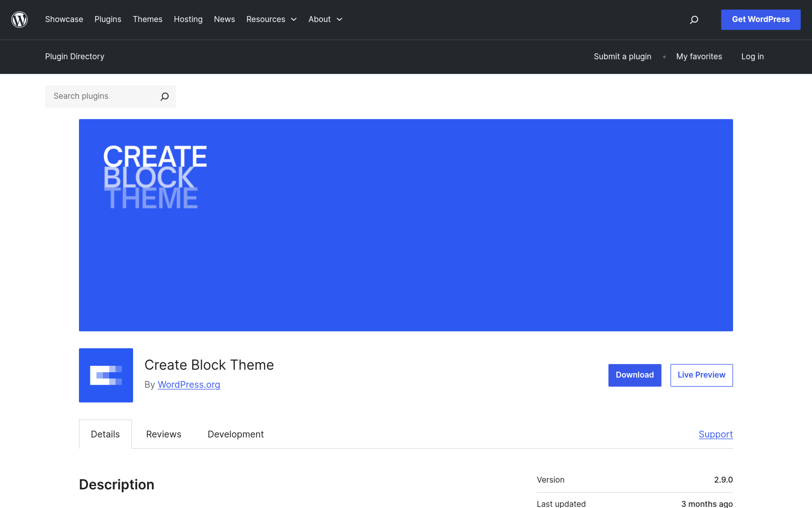Open the Showcase page

pyautogui.click(x=64, y=19)
